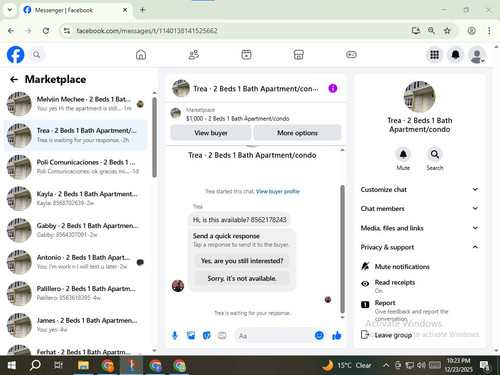The image size is (500, 375).
Task: Send 'Yes, are you still interested?' response
Action: (x=242, y=261)
